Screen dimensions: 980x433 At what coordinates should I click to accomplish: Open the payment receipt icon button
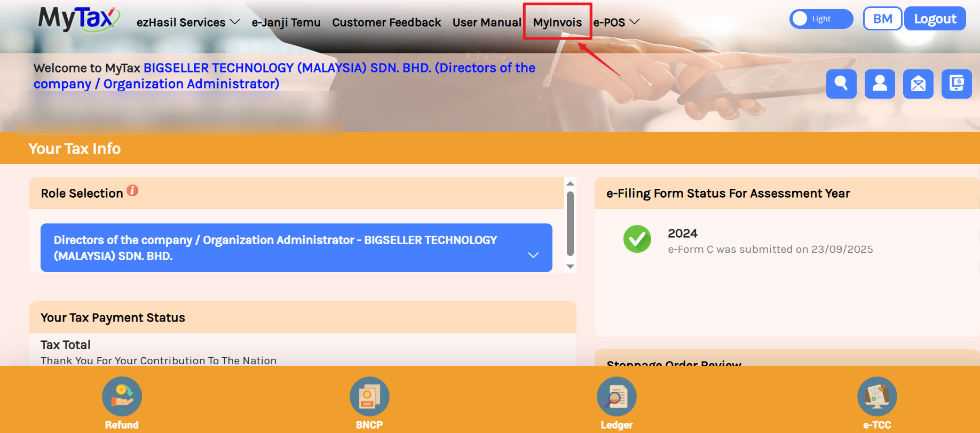(x=957, y=84)
